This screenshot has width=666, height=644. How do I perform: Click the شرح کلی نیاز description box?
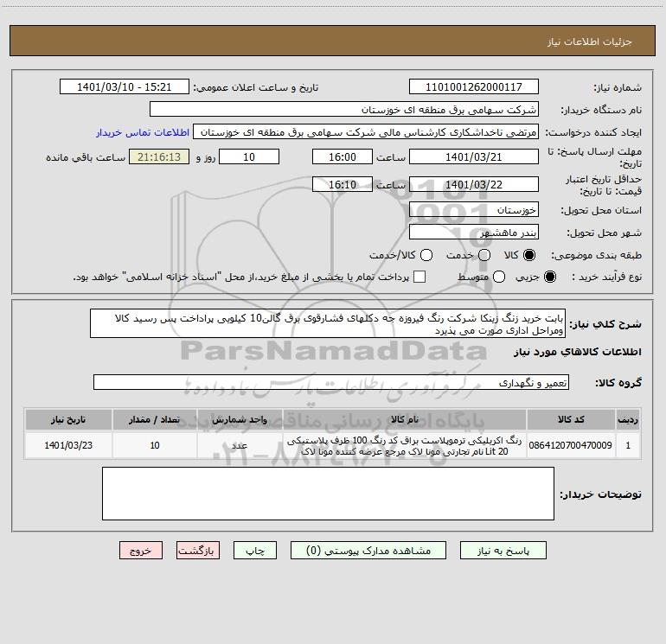328,323
